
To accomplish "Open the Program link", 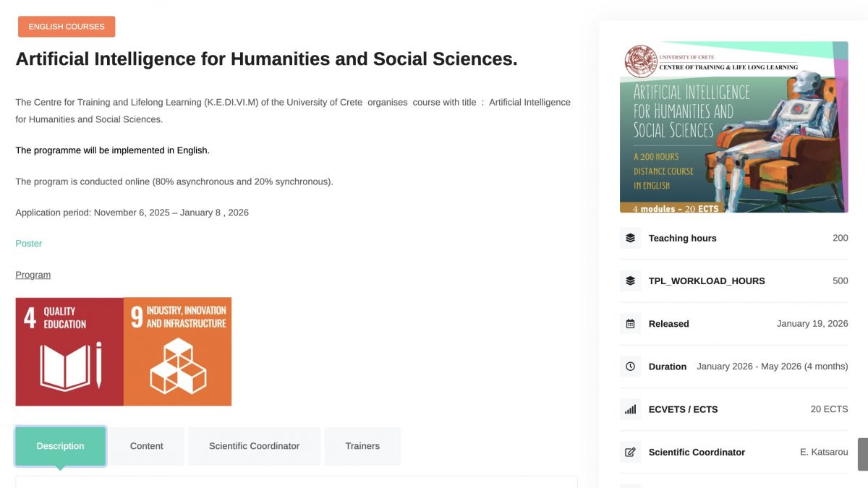I will pyautogui.click(x=33, y=275).
